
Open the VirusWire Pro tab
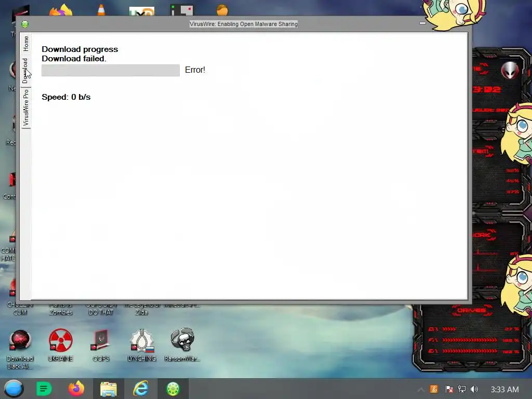pyautogui.click(x=26, y=108)
